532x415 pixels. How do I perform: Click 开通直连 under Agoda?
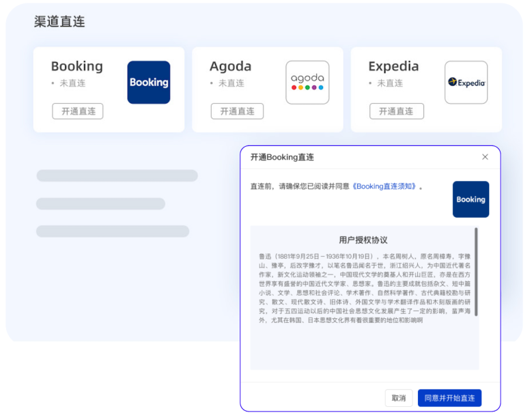(237, 111)
